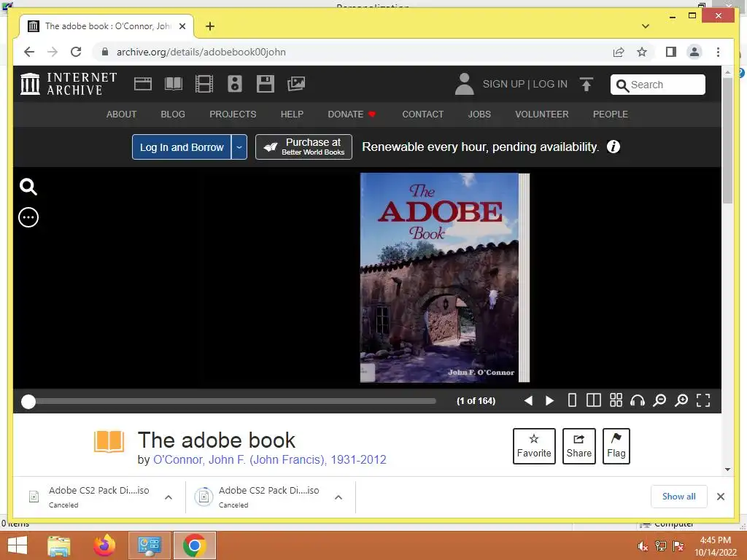Toggle the Chrome side panel
The height and width of the screenshot is (560, 747).
coord(671,52)
